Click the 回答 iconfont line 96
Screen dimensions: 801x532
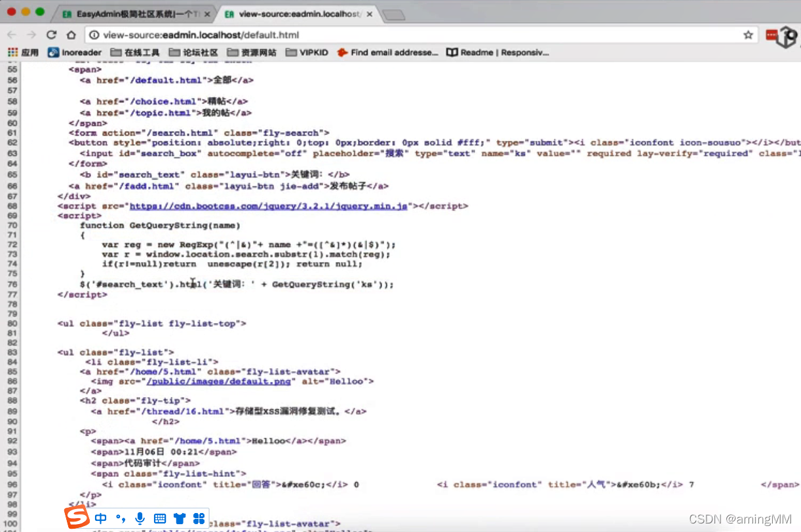230,485
